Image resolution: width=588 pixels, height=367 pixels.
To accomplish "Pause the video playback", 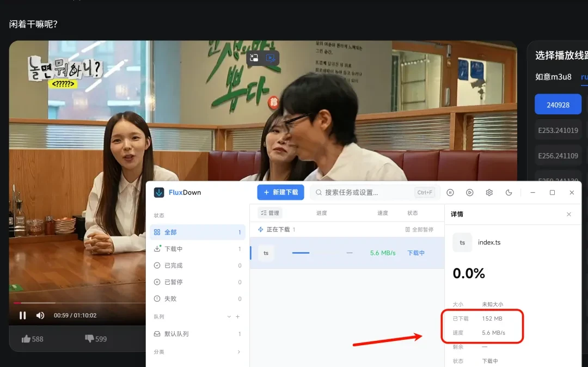I will 22,315.
